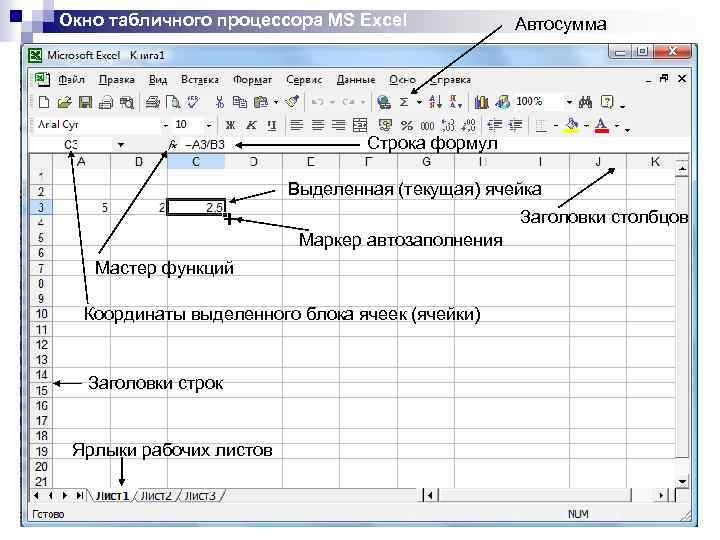Image resolution: width=720 pixels, height=540 pixels.
Task: Click the Redo arrow
Action: click(349, 102)
